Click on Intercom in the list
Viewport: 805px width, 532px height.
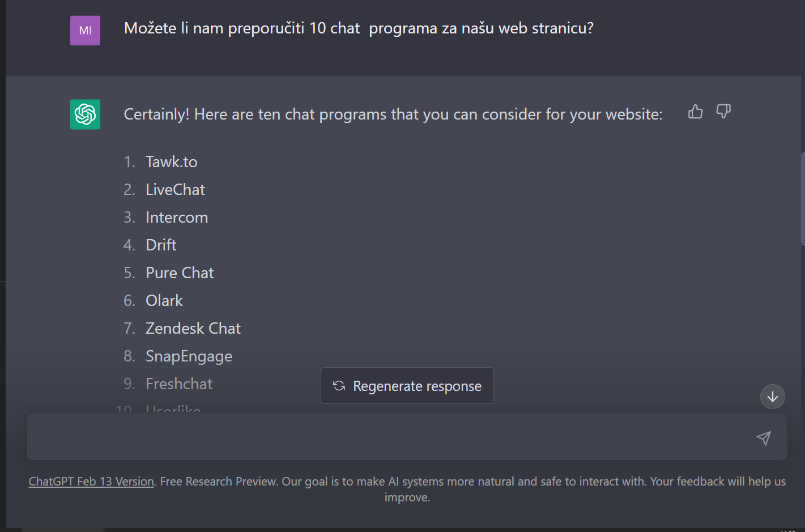(177, 218)
